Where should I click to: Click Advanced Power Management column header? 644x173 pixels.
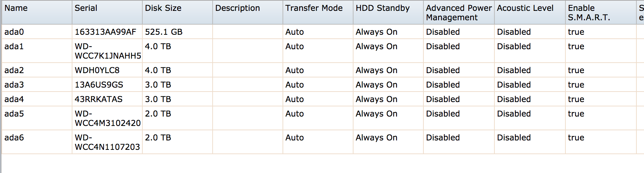click(x=459, y=13)
